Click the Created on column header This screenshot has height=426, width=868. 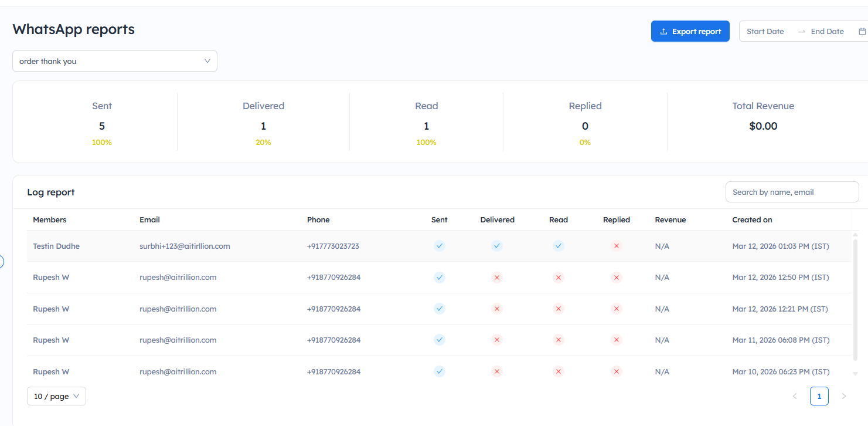[x=752, y=220]
